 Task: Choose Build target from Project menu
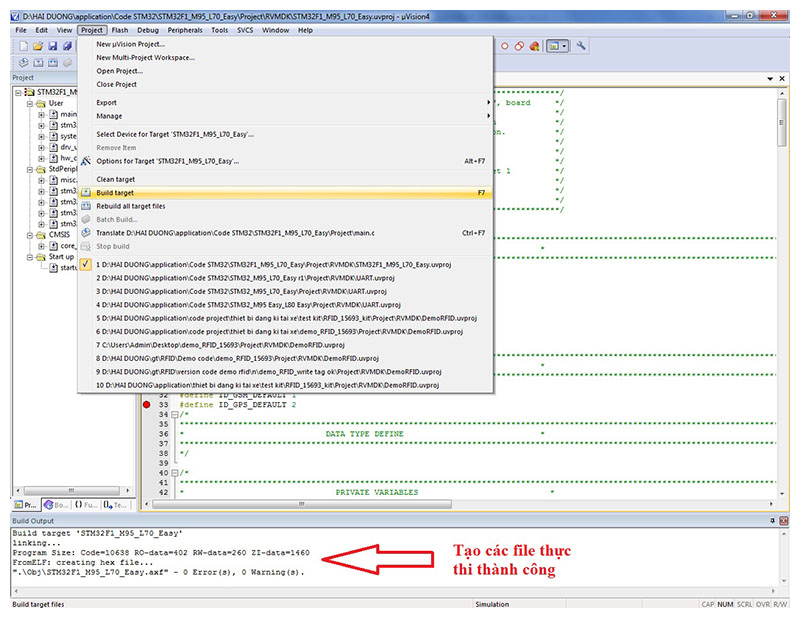tap(115, 192)
